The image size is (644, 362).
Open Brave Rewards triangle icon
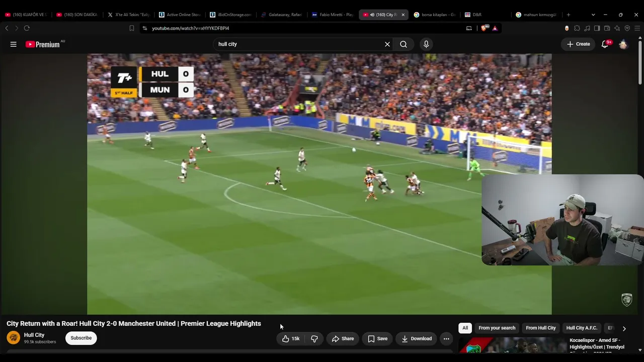click(x=495, y=28)
